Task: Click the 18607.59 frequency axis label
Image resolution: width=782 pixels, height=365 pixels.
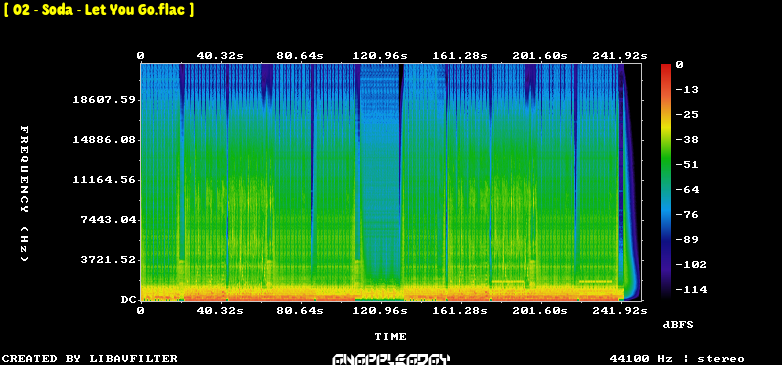Action: pyautogui.click(x=104, y=100)
